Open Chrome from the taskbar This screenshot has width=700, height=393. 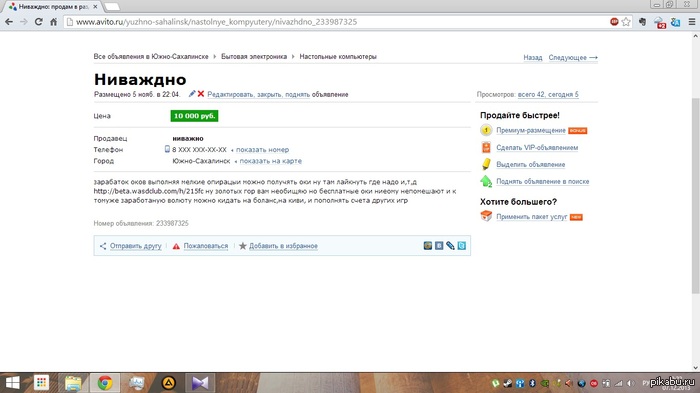tap(105, 383)
